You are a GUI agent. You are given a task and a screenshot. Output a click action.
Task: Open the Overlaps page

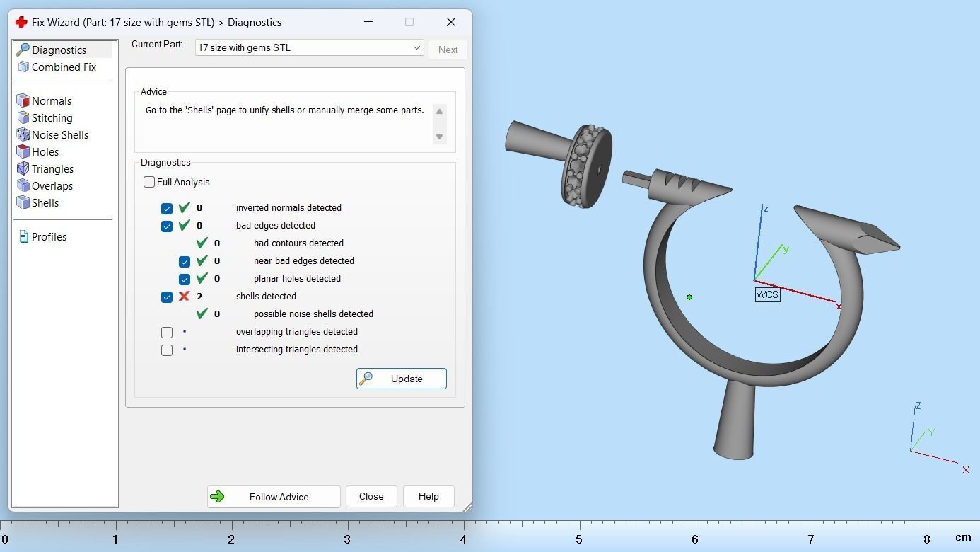pyautogui.click(x=52, y=185)
